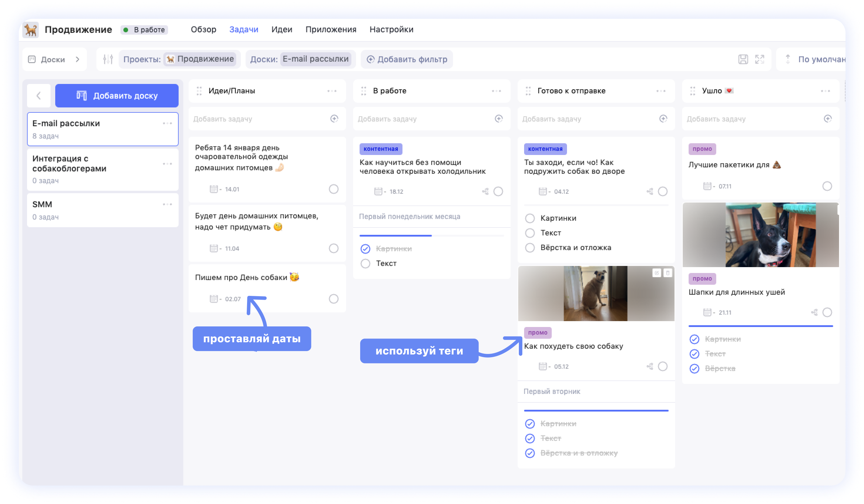
Task: Open the Настройки tab
Action: (x=391, y=29)
